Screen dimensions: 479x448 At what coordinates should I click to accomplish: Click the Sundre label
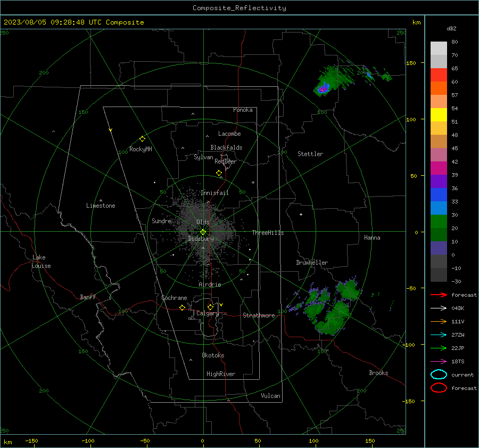(x=161, y=221)
